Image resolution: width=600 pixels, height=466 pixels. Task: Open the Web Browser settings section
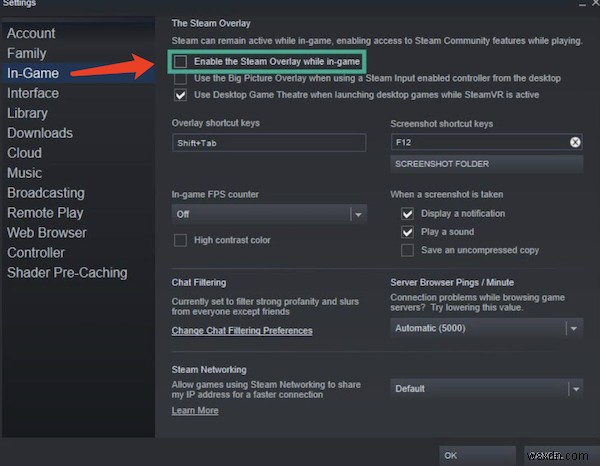47,233
